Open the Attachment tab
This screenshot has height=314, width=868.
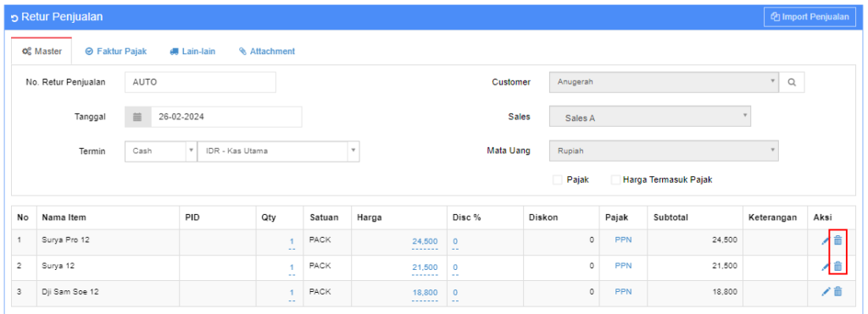click(267, 52)
